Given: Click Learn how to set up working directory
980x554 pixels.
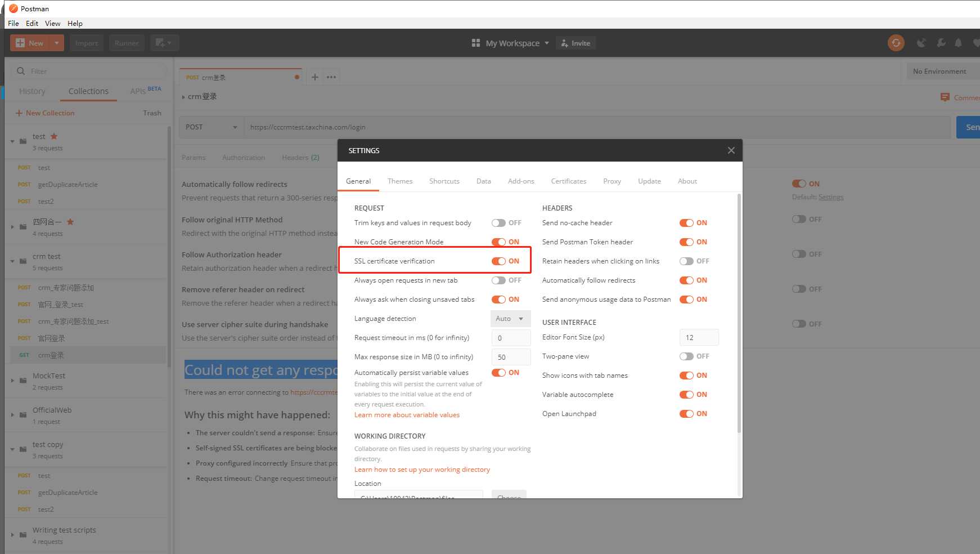Looking at the screenshot, I should click(422, 470).
